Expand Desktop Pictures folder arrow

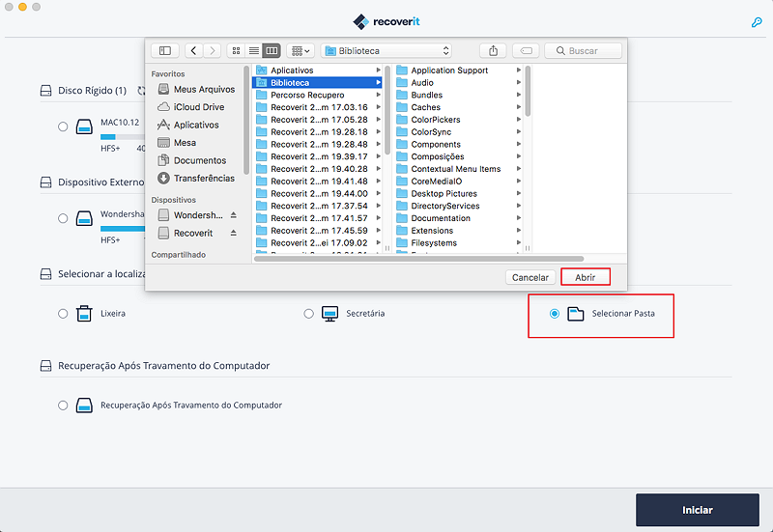(x=519, y=193)
